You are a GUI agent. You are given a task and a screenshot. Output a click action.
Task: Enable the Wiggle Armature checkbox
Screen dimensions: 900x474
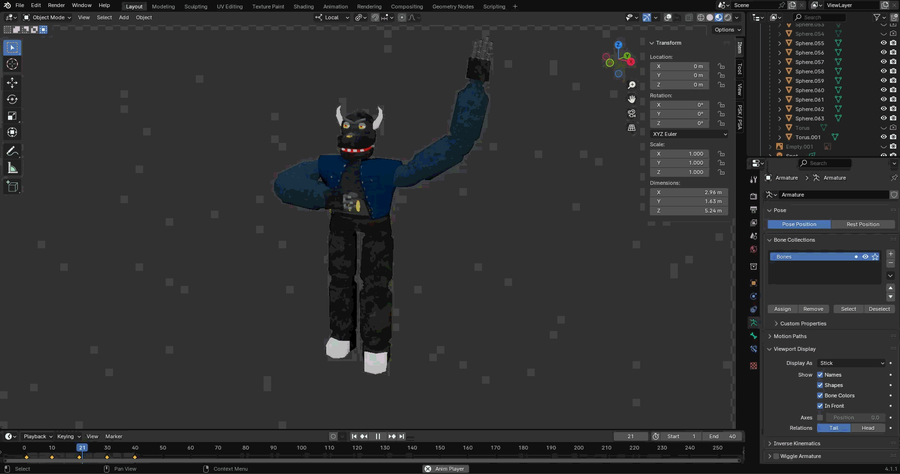point(776,456)
